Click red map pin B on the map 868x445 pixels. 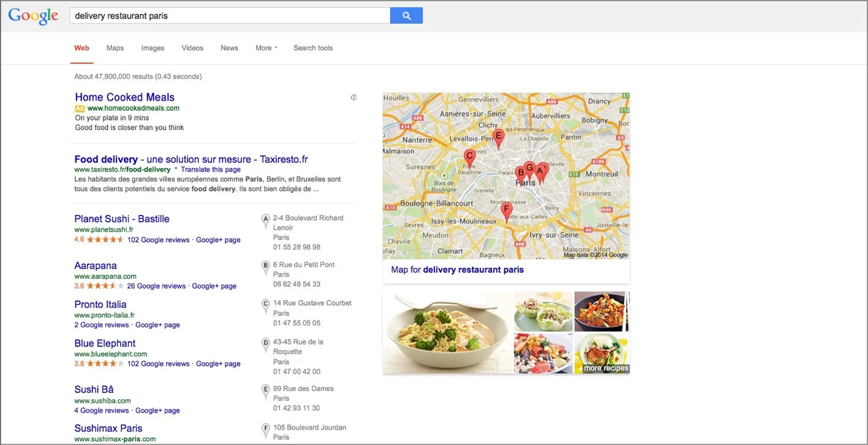[x=521, y=173]
